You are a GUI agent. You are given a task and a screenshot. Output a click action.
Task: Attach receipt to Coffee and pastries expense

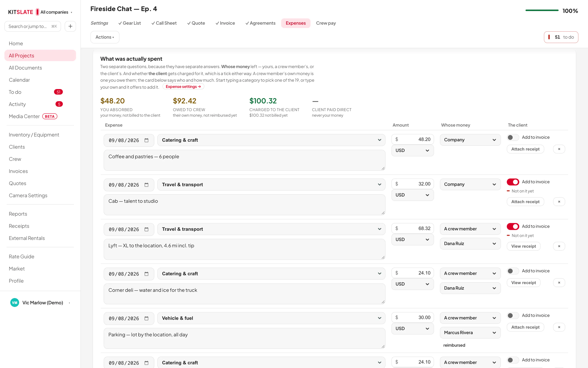525,149
